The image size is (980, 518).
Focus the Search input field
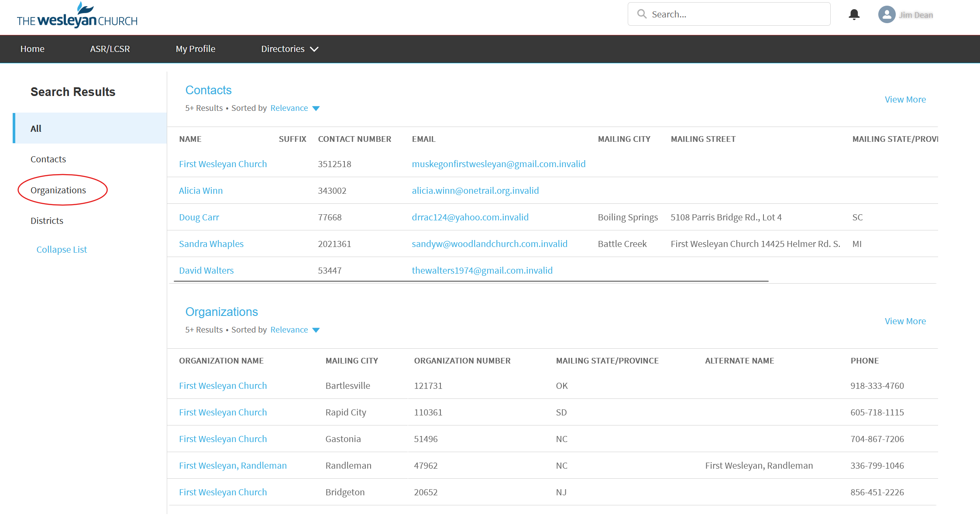[x=738, y=14]
